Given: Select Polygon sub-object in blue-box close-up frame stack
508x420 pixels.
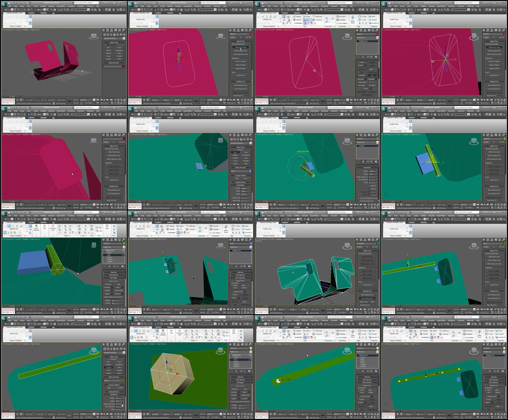Looking at the screenshot, I should [x=110, y=259].
